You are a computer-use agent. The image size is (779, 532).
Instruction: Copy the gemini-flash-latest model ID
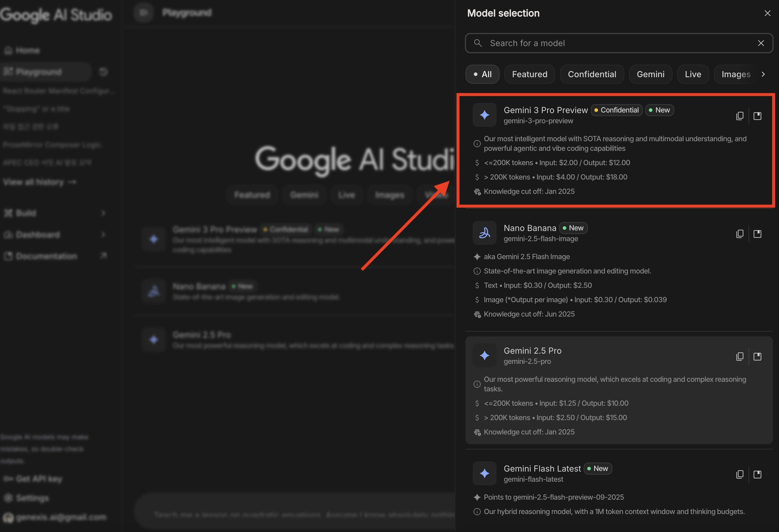pos(739,474)
